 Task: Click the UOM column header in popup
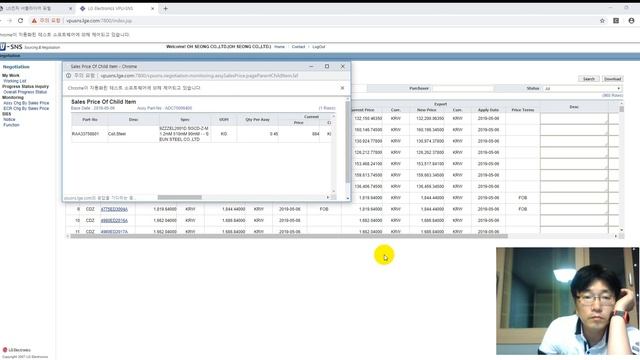[x=224, y=120]
